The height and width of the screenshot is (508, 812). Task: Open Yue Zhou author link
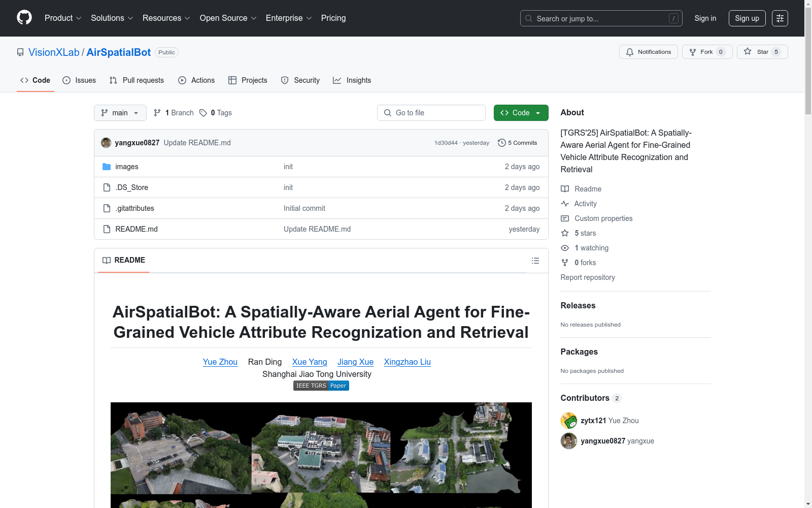point(220,362)
